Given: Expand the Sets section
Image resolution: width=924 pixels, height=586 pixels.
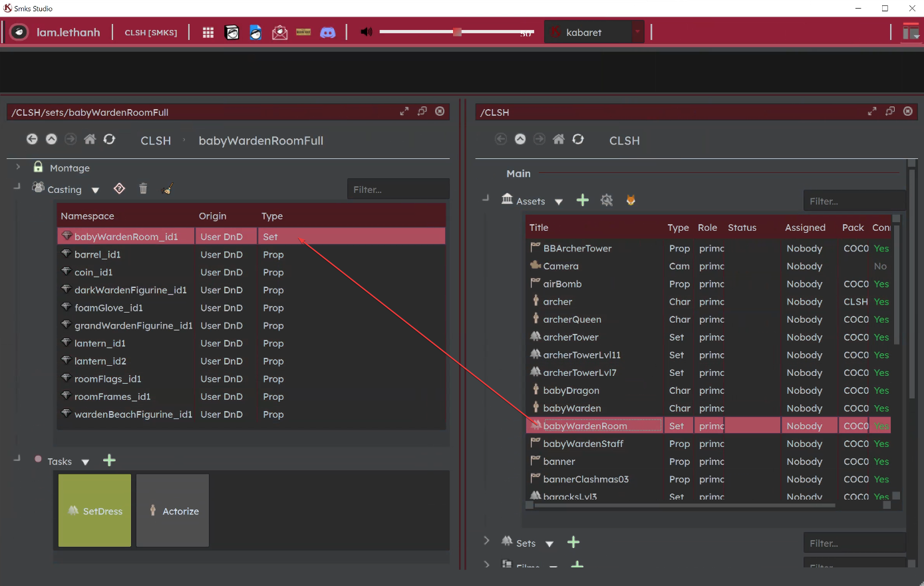Looking at the screenshot, I should [x=486, y=541].
